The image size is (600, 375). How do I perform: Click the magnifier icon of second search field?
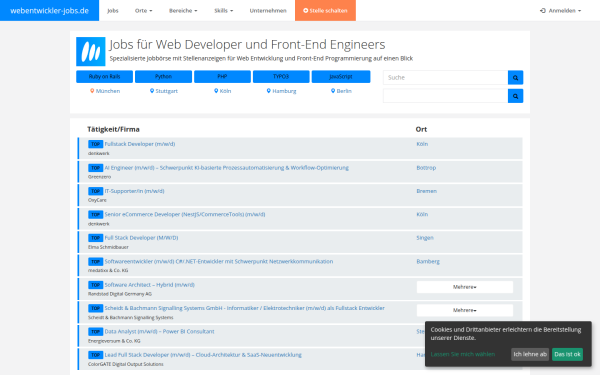coord(515,96)
